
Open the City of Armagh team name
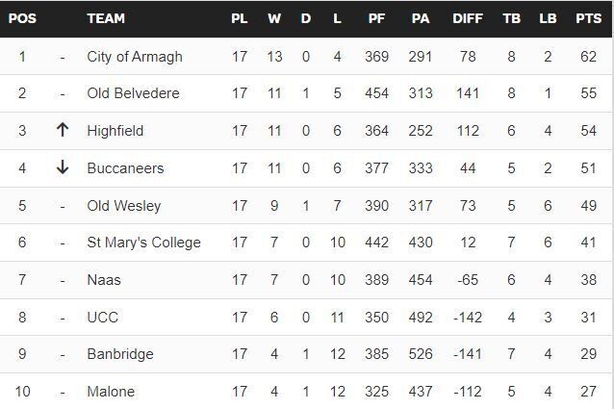click(x=135, y=57)
